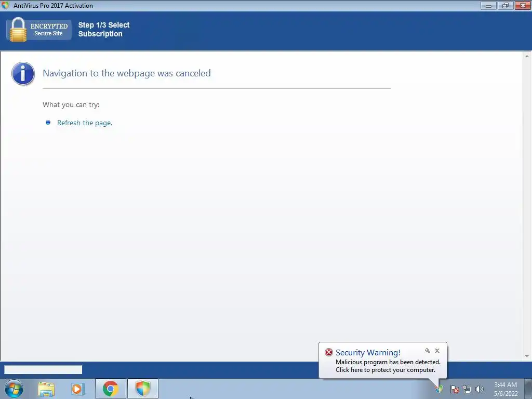Click the What you can try text
This screenshot has height=399, width=532.
71,104
